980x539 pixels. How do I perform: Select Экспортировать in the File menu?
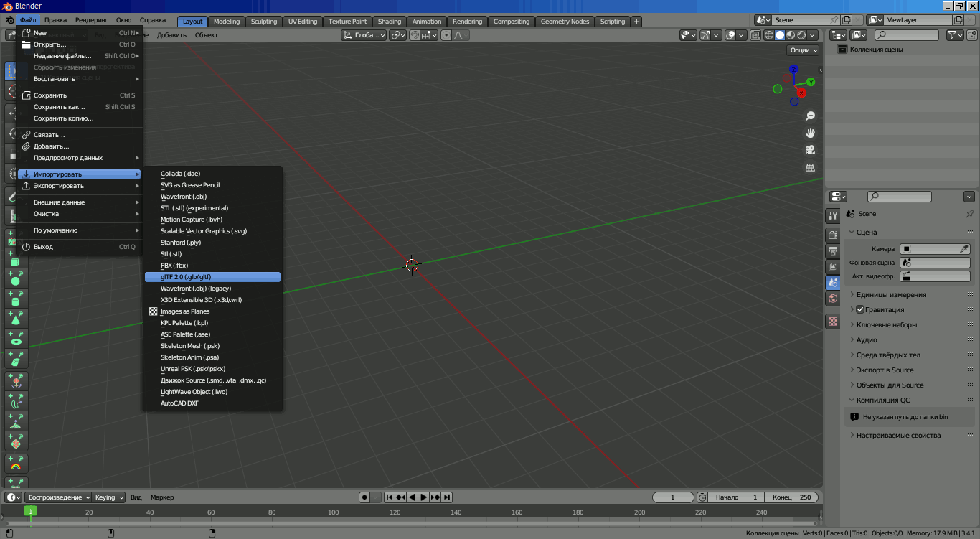tap(80, 186)
